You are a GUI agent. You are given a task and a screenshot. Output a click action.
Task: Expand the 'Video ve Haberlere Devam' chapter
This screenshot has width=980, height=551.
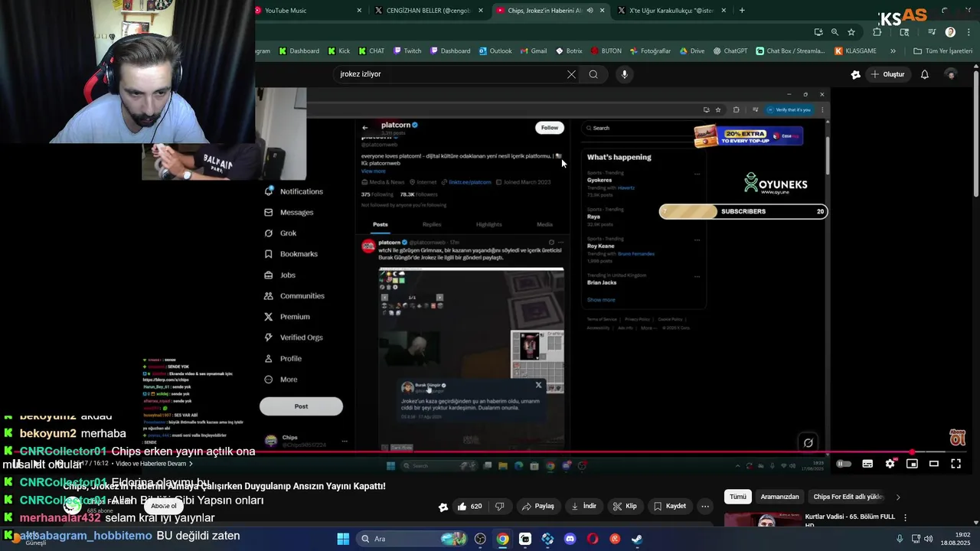click(x=153, y=463)
